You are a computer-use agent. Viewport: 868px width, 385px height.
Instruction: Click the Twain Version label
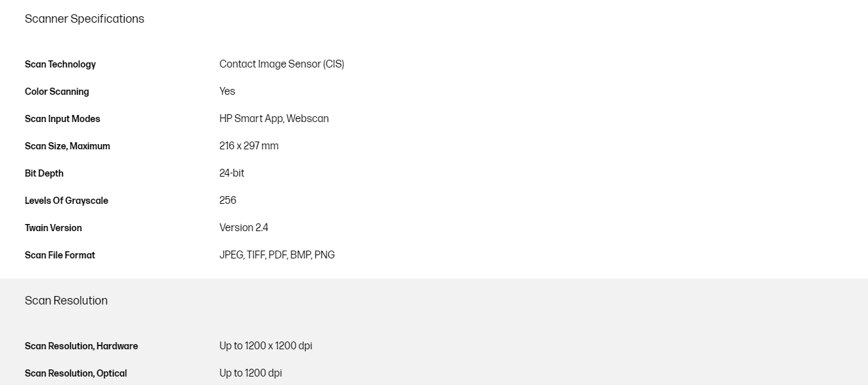point(53,228)
